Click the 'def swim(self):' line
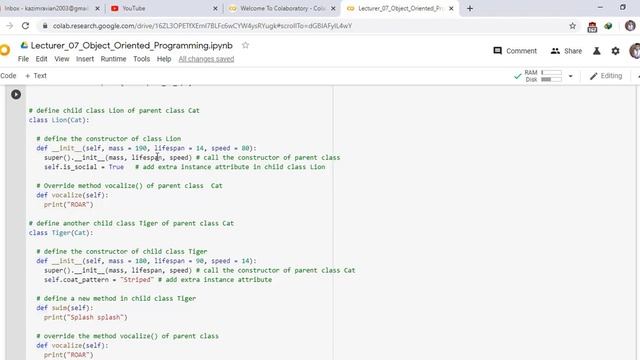Image resolution: width=640 pixels, height=360 pixels. [x=64, y=308]
